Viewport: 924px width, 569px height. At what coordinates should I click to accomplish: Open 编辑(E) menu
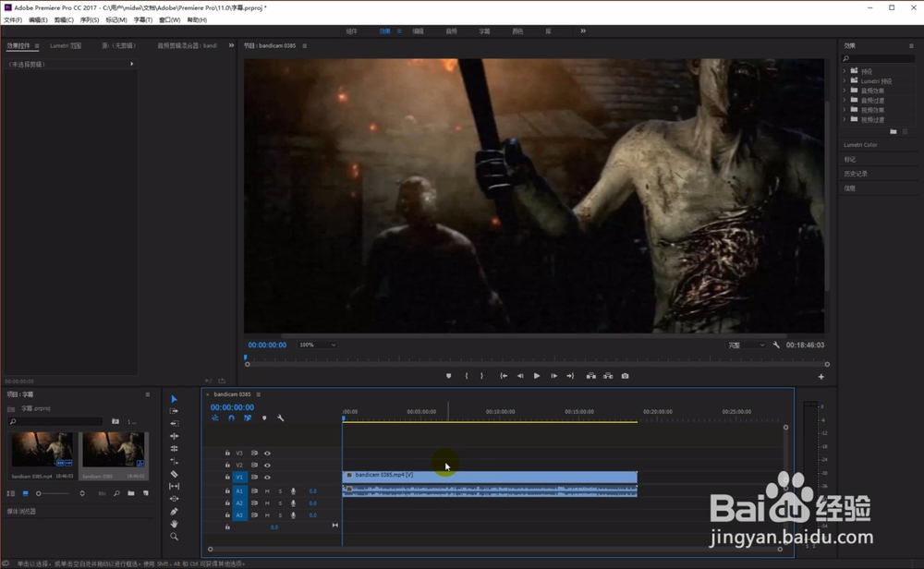pyautogui.click(x=38, y=20)
